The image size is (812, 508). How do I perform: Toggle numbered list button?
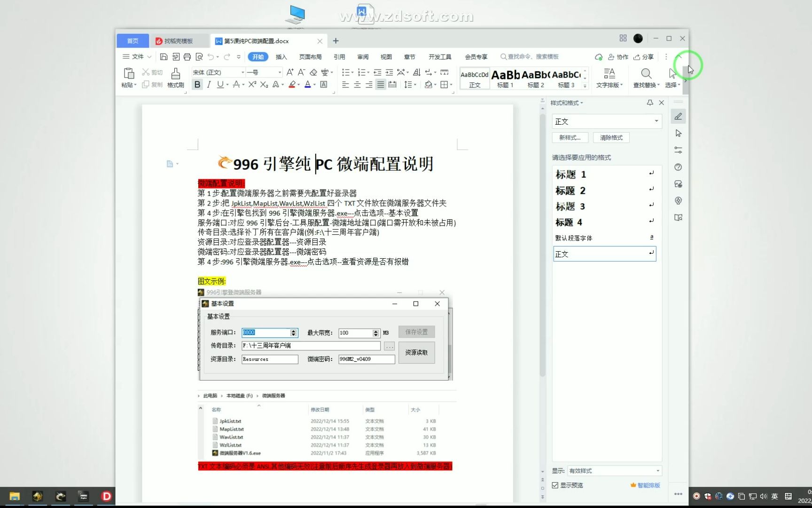click(x=361, y=72)
